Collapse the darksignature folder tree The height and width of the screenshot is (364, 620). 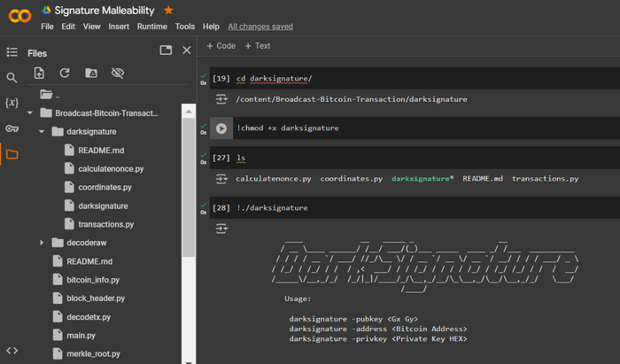[x=42, y=132]
